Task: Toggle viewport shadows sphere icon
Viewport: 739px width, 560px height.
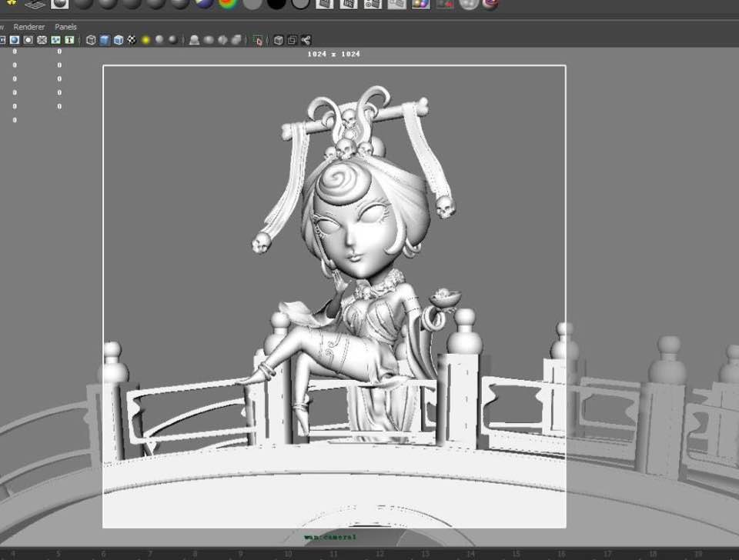Action: coord(159,40)
